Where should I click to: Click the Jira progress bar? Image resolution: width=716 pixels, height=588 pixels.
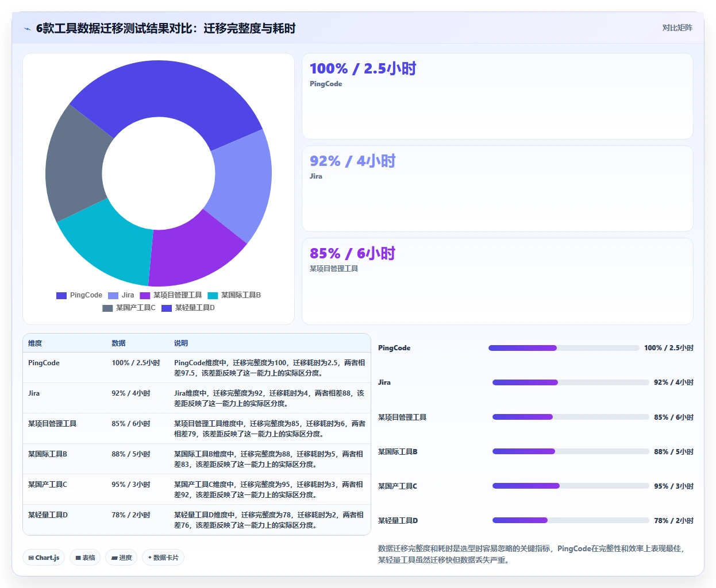[x=571, y=382]
